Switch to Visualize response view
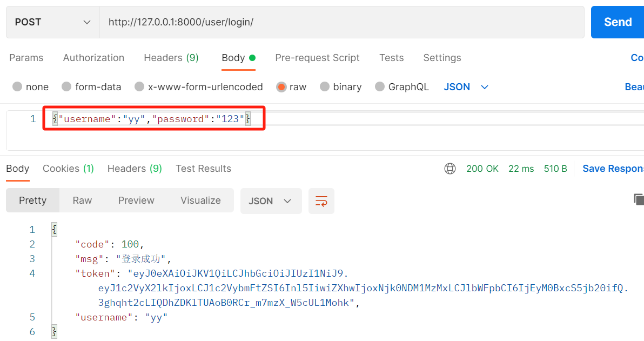This screenshot has height=341, width=644. 200,200
